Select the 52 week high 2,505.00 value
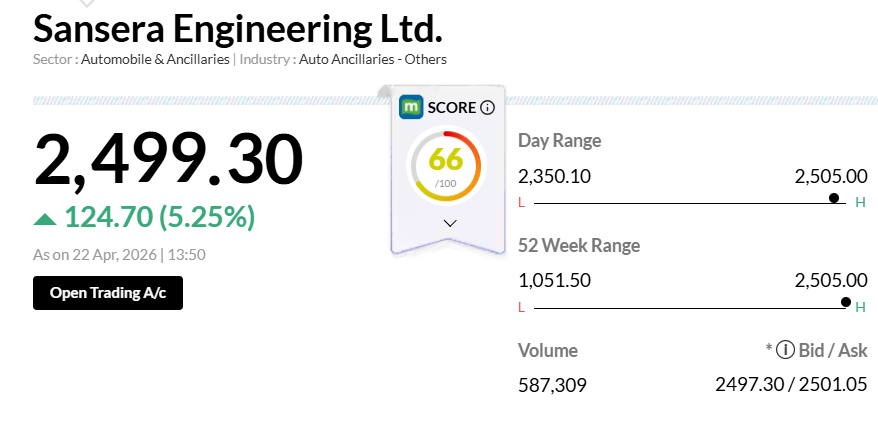The height and width of the screenshot is (424, 878). [x=831, y=280]
